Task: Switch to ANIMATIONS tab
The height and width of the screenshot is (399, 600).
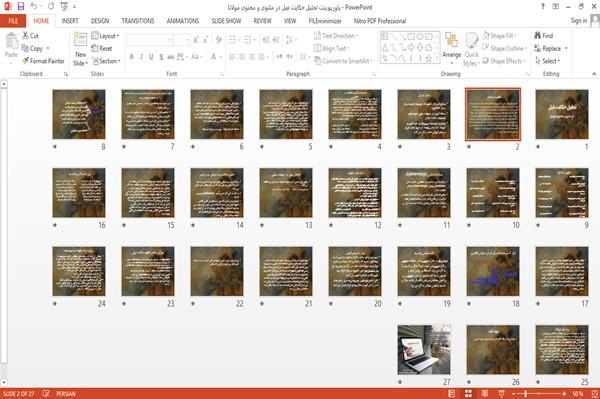Action: (x=183, y=21)
